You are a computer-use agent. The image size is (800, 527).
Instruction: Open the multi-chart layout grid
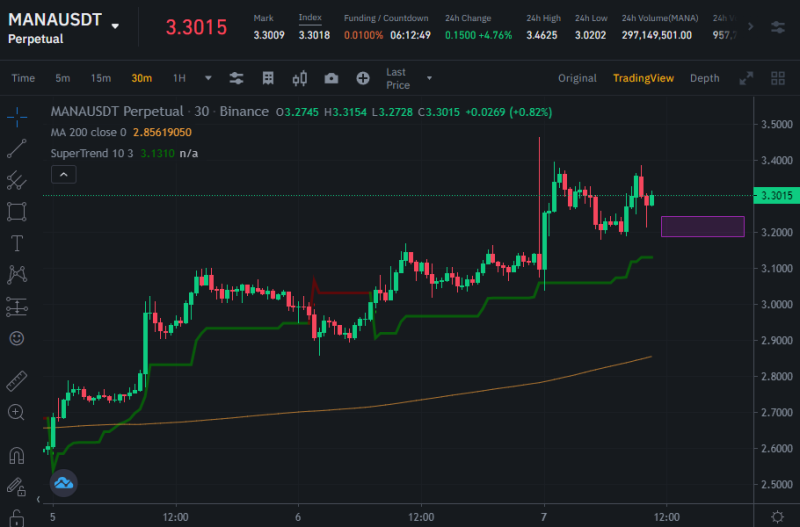click(x=778, y=78)
